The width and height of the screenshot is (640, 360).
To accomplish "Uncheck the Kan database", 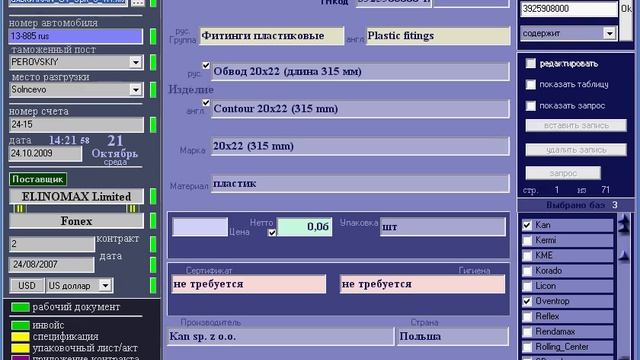I will [527, 225].
